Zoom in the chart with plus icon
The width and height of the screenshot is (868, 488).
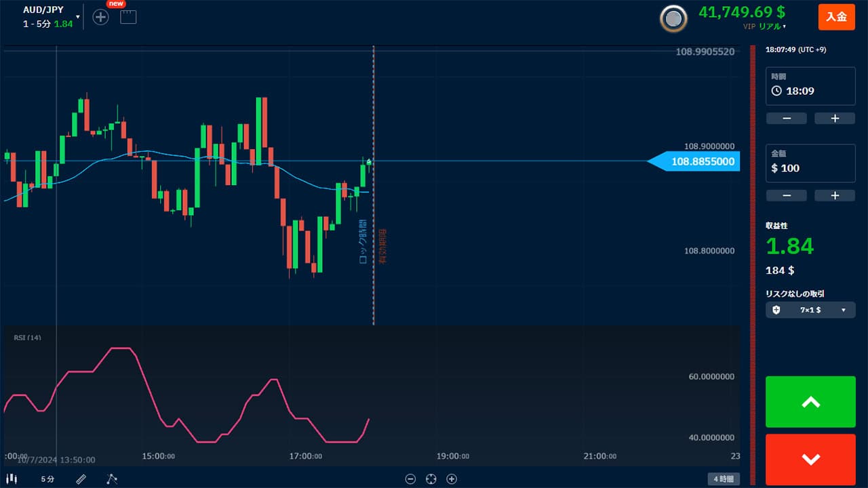coord(452,479)
